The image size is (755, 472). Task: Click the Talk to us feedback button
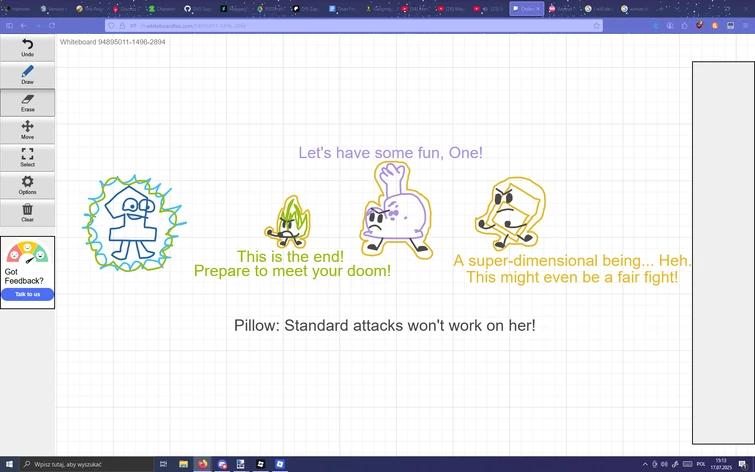pos(27,294)
